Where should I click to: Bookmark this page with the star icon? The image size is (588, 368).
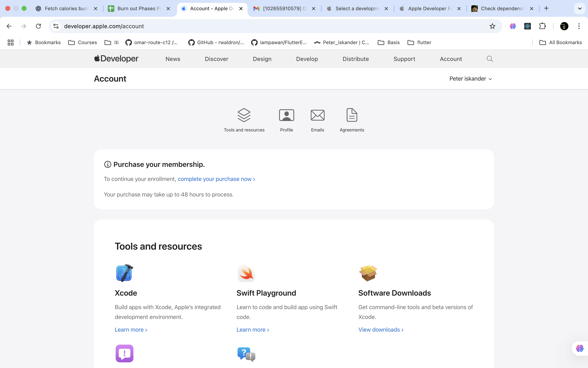[x=492, y=26]
